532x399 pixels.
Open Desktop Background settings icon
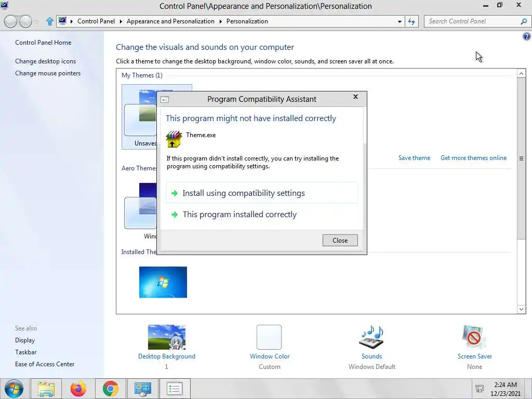tap(167, 337)
